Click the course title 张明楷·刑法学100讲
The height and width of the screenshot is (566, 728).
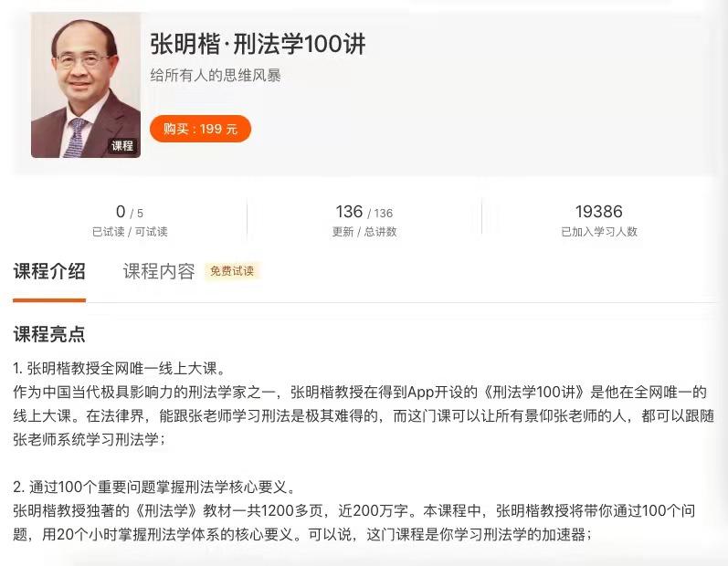pos(258,44)
